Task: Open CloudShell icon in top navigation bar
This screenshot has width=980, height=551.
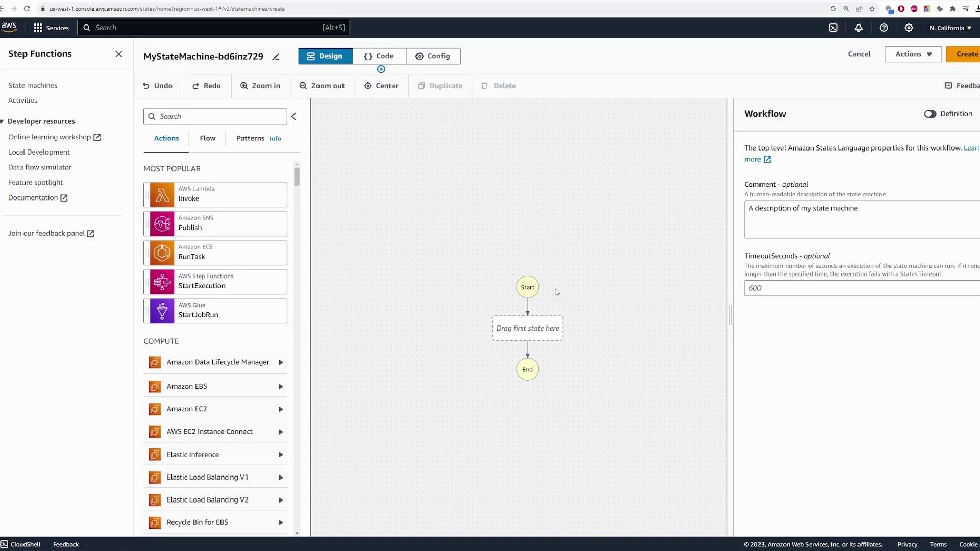Action: pyautogui.click(x=833, y=28)
